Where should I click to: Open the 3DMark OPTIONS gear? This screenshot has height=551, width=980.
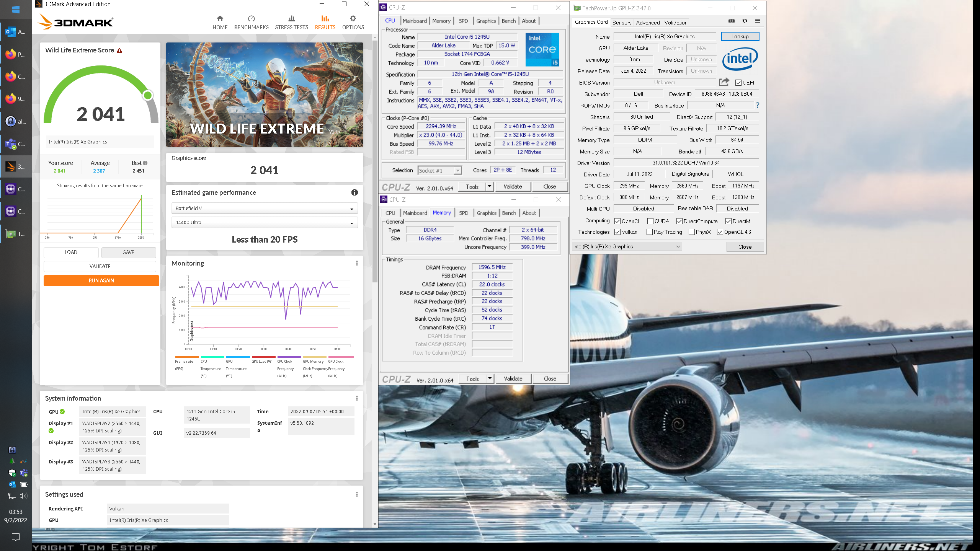(x=353, y=23)
